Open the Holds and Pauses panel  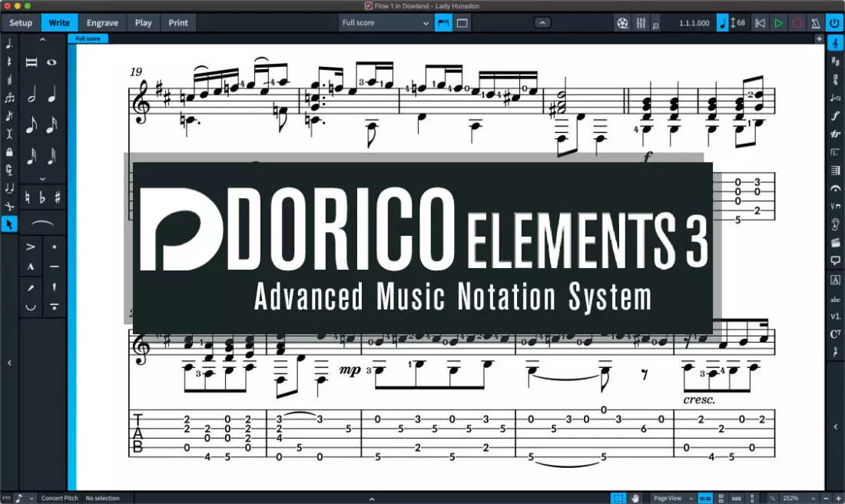pyautogui.click(x=835, y=189)
